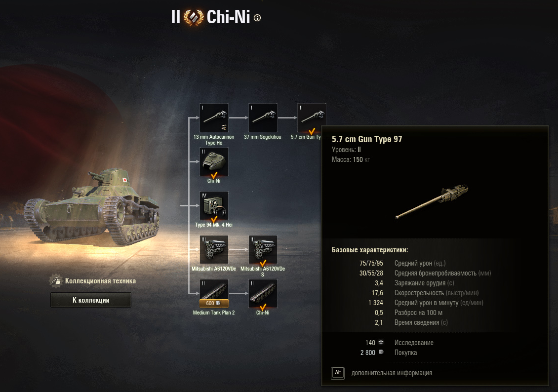Click the 5.7 cm Gun Type 97 module
This screenshot has height=392, width=558.
312,118
